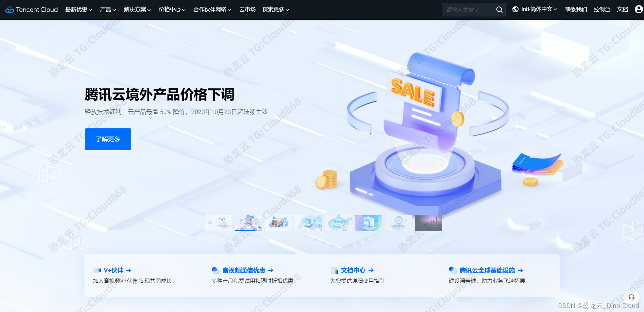Click the arrow next to V+伙伴
The width and height of the screenshot is (644, 312).
tap(129, 270)
